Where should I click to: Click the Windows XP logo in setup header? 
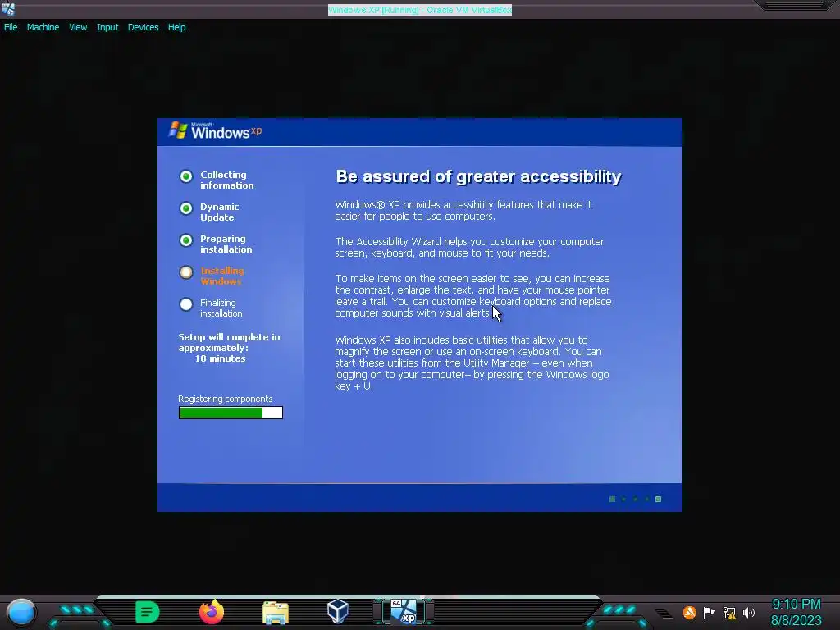pyautogui.click(x=215, y=130)
